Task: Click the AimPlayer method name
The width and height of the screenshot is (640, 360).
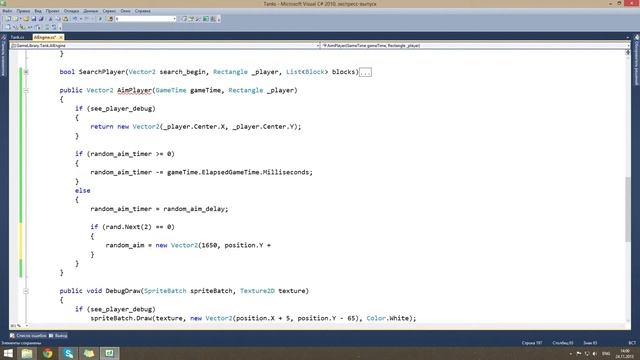Action: click(x=134, y=90)
